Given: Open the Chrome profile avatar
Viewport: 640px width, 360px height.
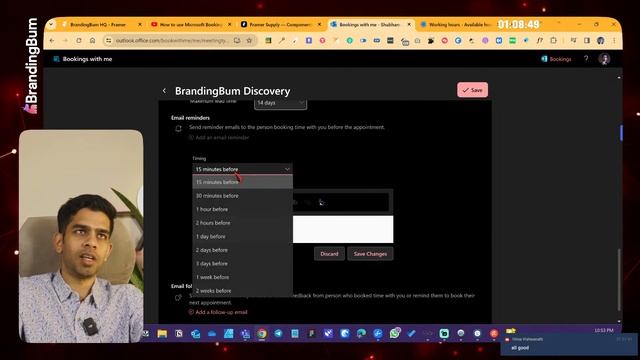Looking at the screenshot, I should point(600,40).
